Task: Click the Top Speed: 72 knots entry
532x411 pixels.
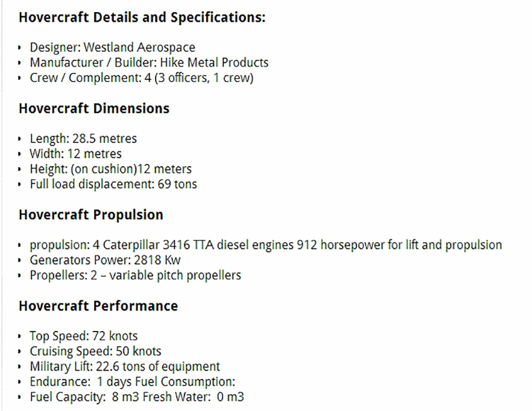Action: 83,336
